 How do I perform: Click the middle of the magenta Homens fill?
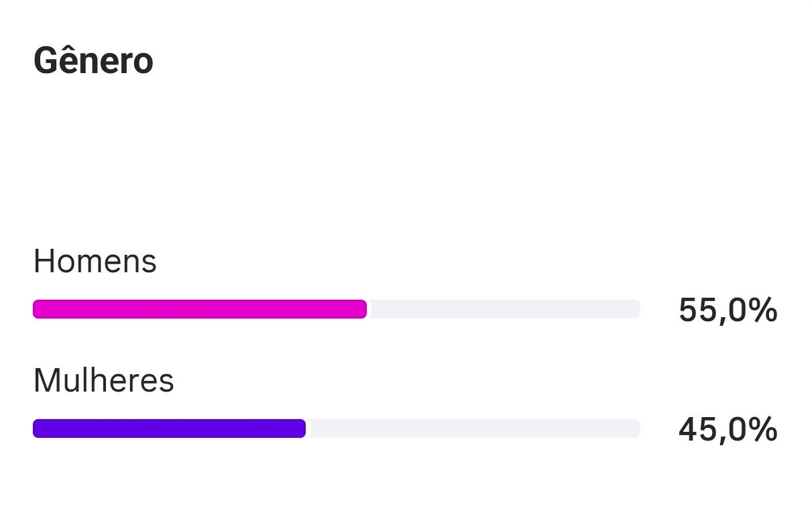(x=200, y=309)
